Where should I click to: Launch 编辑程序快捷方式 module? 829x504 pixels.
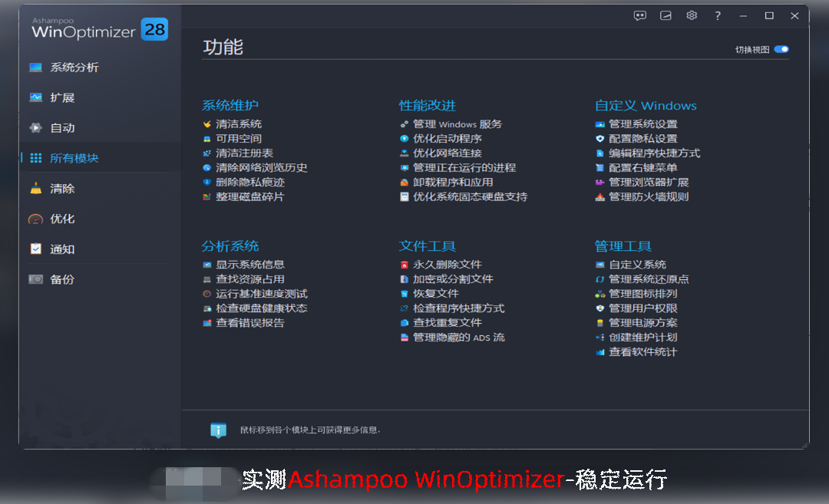[x=655, y=153]
